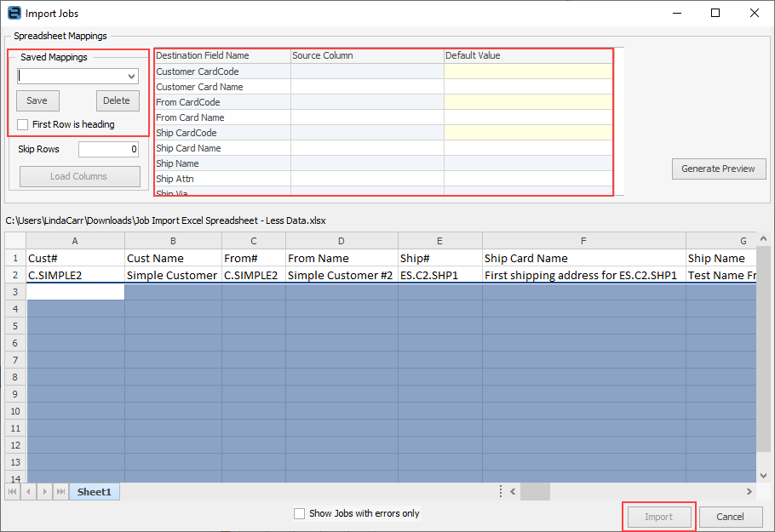Click the Generate Preview button
Screen dimensions: 775x532
click(x=719, y=169)
